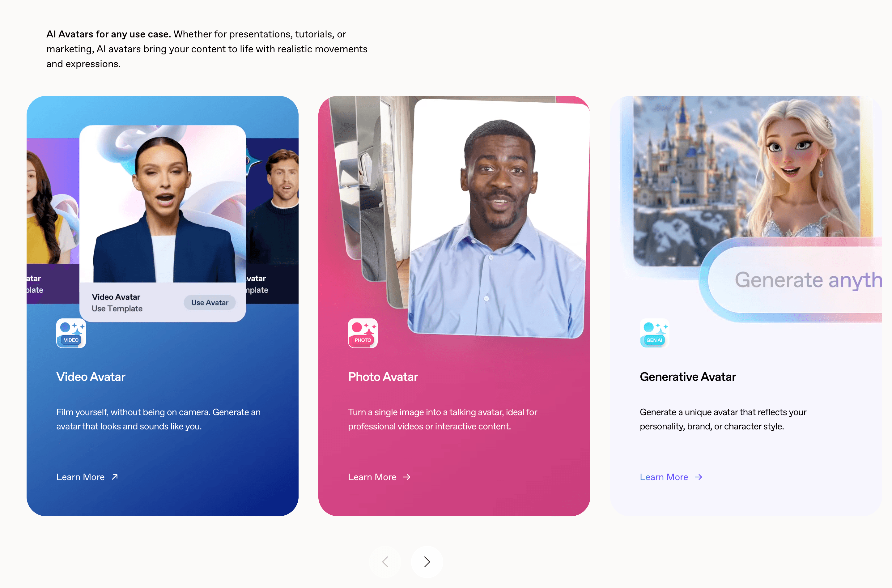The width and height of the screenshot is (892, 588).
Task: Click the arrow icon beside Video Avatar's Learn More
Action: 114,477
